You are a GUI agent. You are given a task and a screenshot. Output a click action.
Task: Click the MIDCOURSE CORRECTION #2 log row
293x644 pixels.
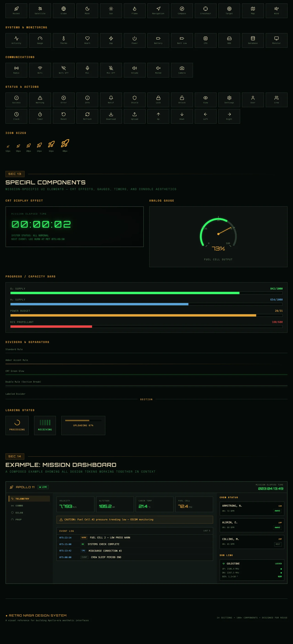[135, 551]
